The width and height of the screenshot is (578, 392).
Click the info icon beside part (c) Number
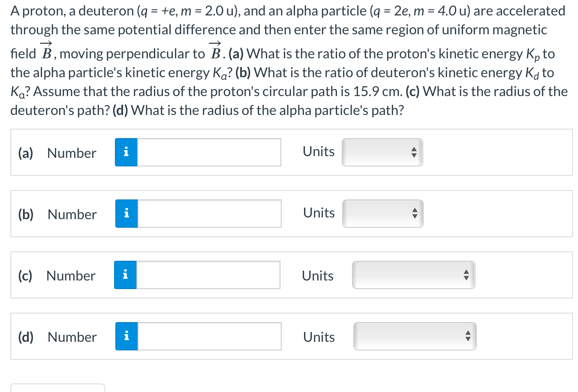pos(125,274)
